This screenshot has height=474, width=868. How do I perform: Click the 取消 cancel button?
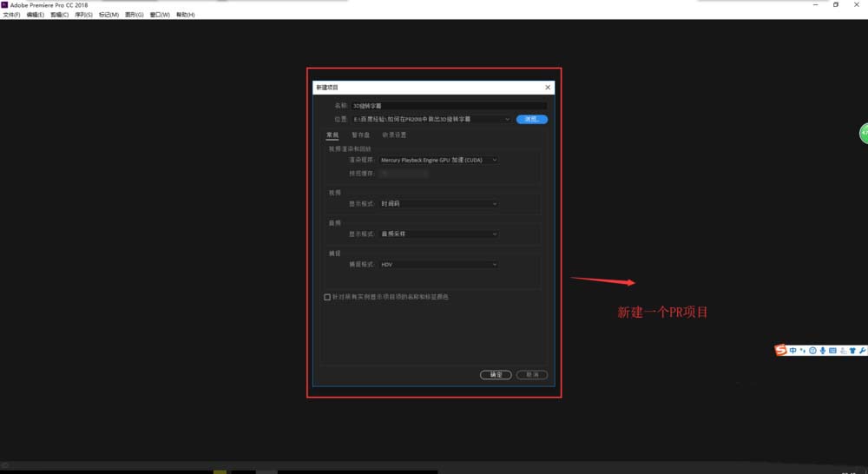coord(532,375)
